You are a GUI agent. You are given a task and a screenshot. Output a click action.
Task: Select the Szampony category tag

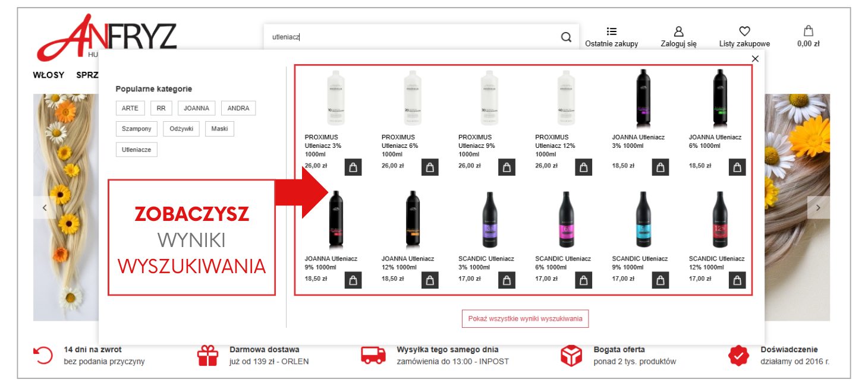[136, 129]
